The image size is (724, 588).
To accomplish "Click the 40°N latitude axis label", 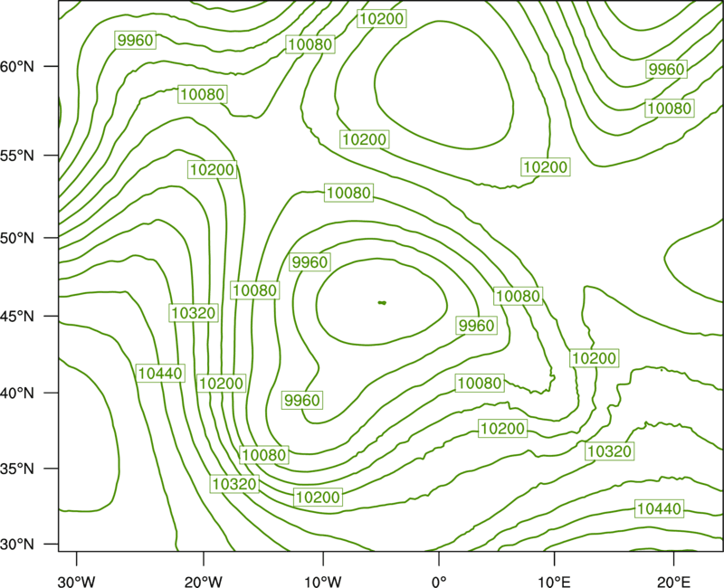I will [x=17, y=393].
